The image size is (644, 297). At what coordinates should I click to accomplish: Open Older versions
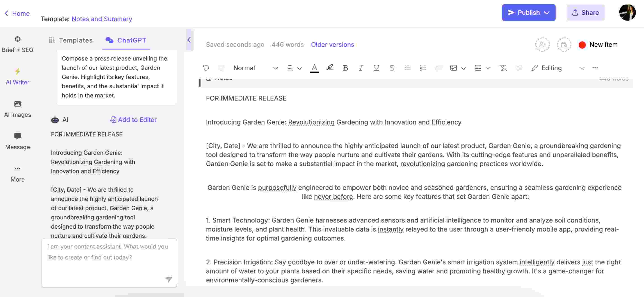[x=332, y=44]
